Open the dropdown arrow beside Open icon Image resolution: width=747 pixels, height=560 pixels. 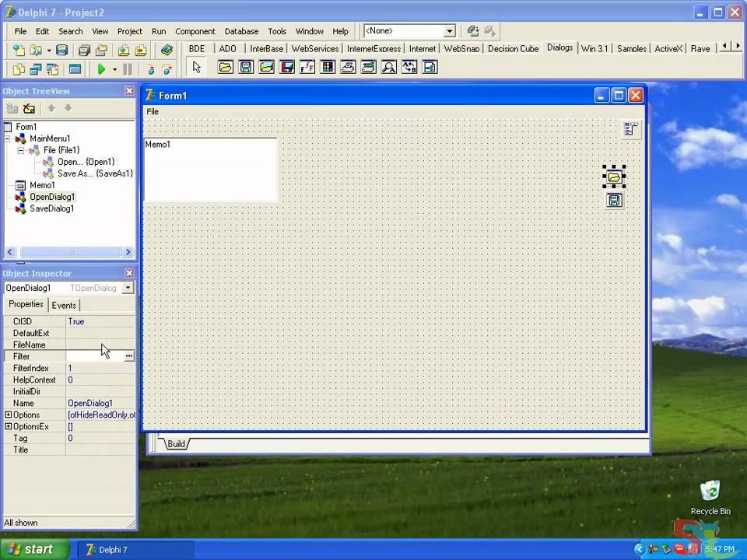[x=48, y=51]
